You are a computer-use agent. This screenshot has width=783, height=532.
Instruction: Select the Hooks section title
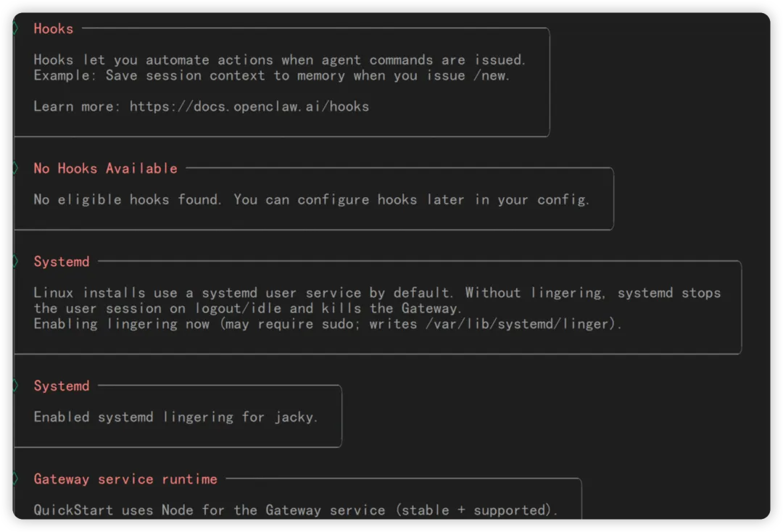point(53,29)
